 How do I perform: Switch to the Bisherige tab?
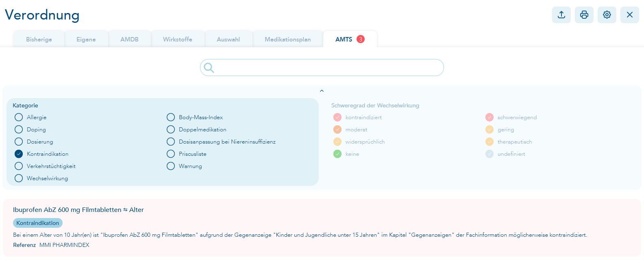tap(39, 39)
